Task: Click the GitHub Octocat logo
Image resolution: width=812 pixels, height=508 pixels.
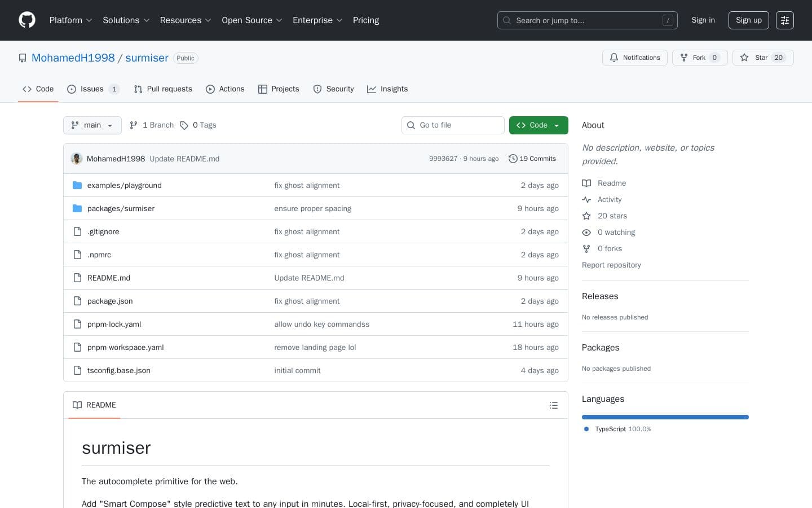Action: click(x=27, y=20)
